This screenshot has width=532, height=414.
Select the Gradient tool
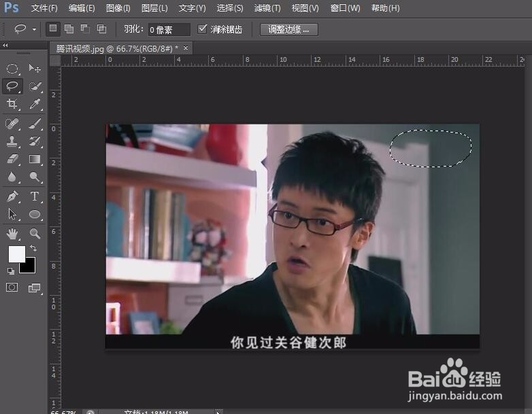pyautogui.click(x=35, y=159)
